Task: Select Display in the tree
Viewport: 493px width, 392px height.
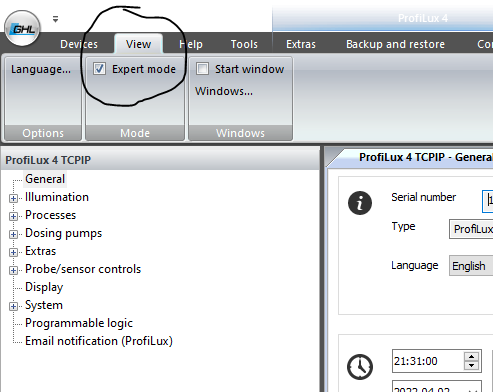Action: point(44,287)
